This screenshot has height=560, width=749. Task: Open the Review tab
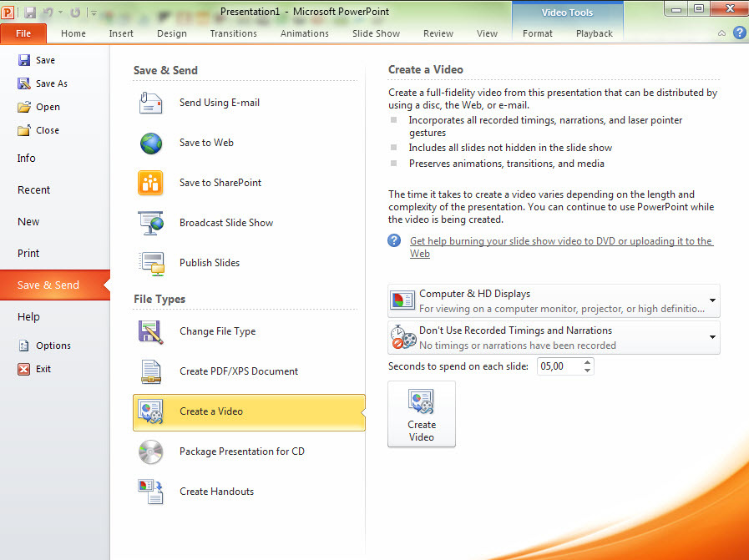(x=438, y=33)
